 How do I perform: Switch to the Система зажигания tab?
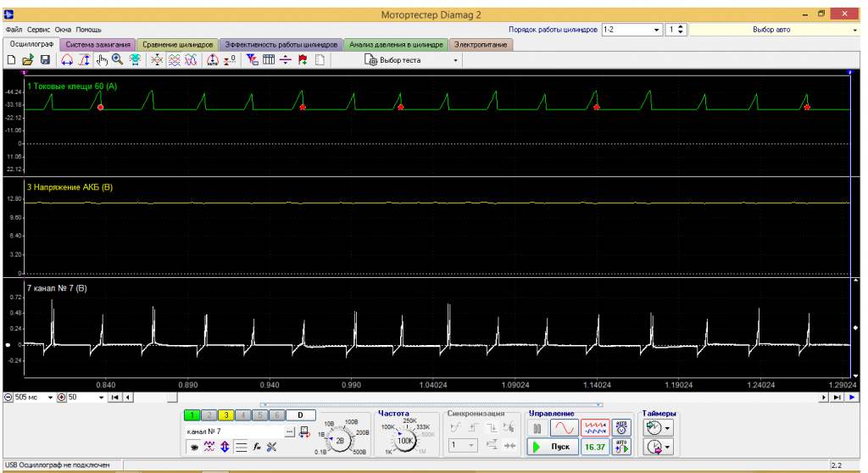(98, 44)
